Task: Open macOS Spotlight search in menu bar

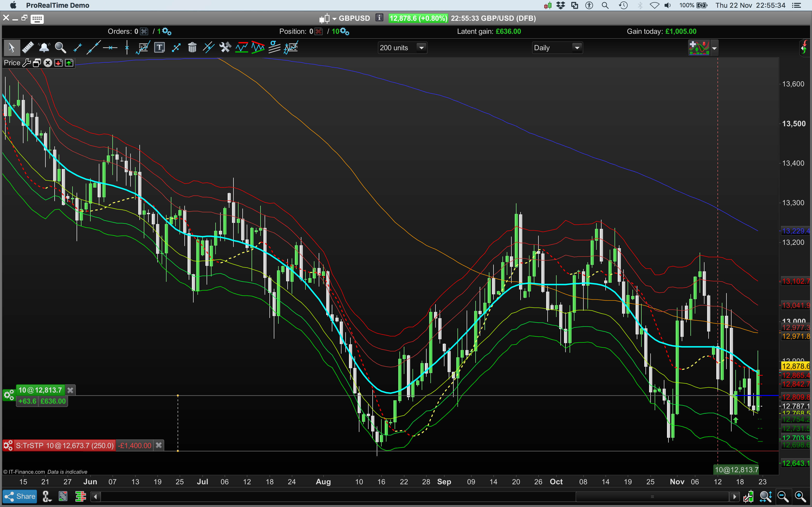Action: pos(605,5)
